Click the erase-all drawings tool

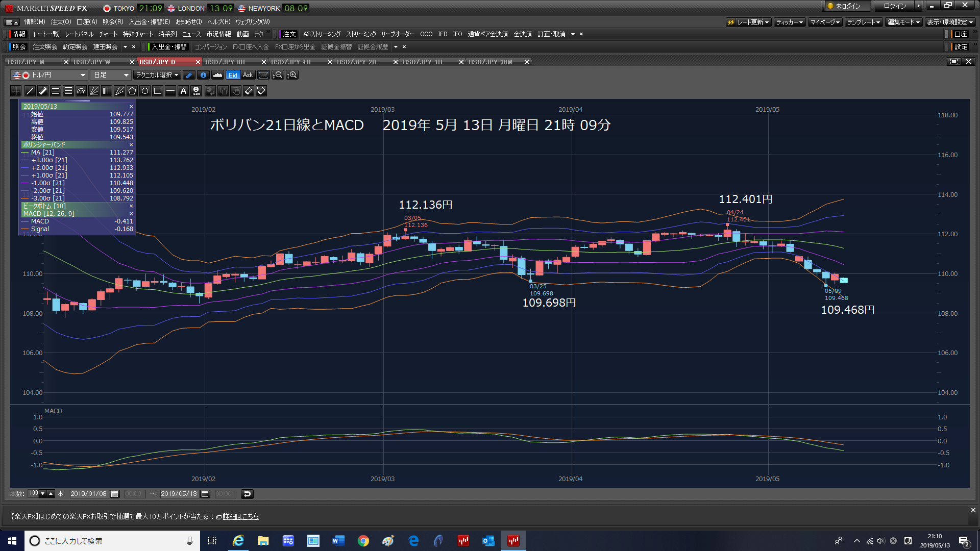(261, 91)
